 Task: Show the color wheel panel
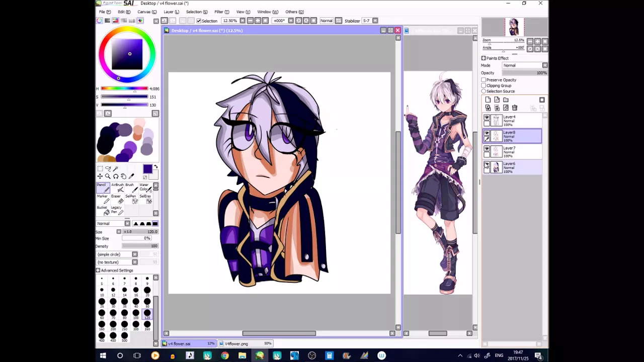coord(99,21)
